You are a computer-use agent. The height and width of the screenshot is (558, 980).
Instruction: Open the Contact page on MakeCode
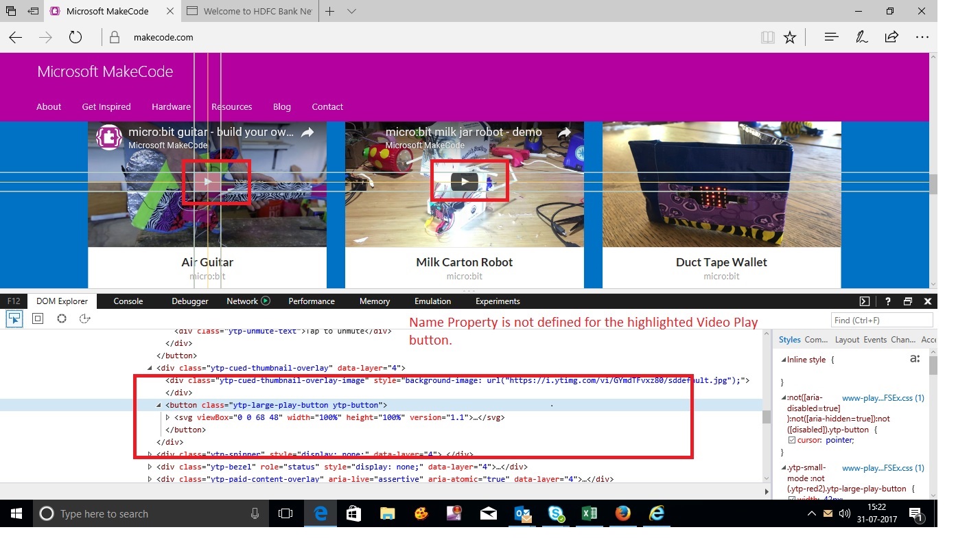click(327, 106)
